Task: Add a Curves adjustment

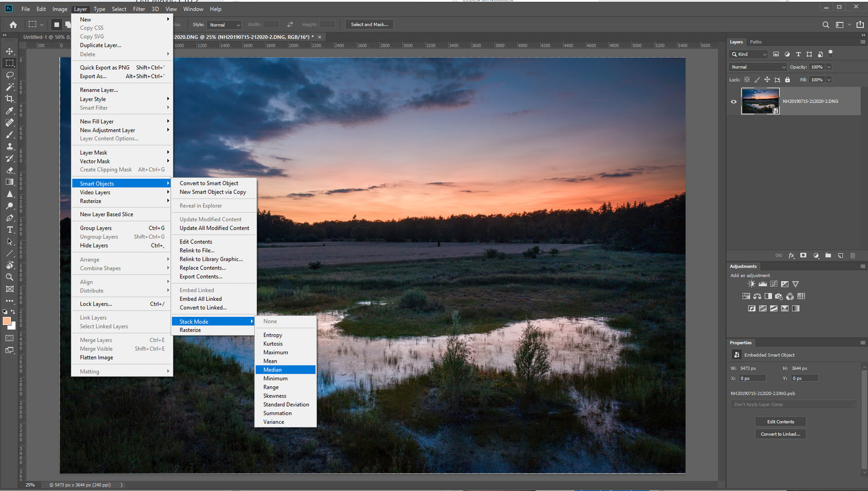Action: point(774,284)
